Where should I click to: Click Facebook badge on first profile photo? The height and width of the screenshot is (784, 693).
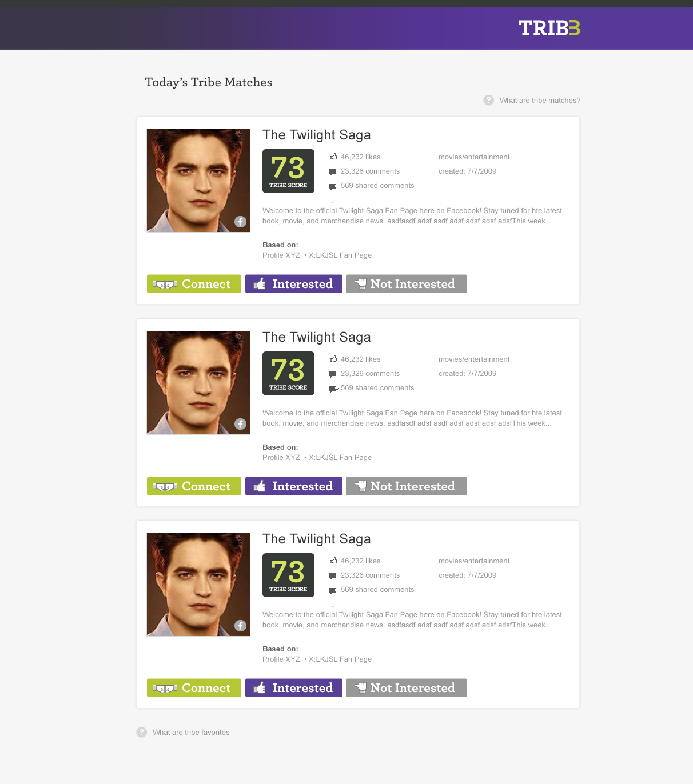(x=240, y=222)
